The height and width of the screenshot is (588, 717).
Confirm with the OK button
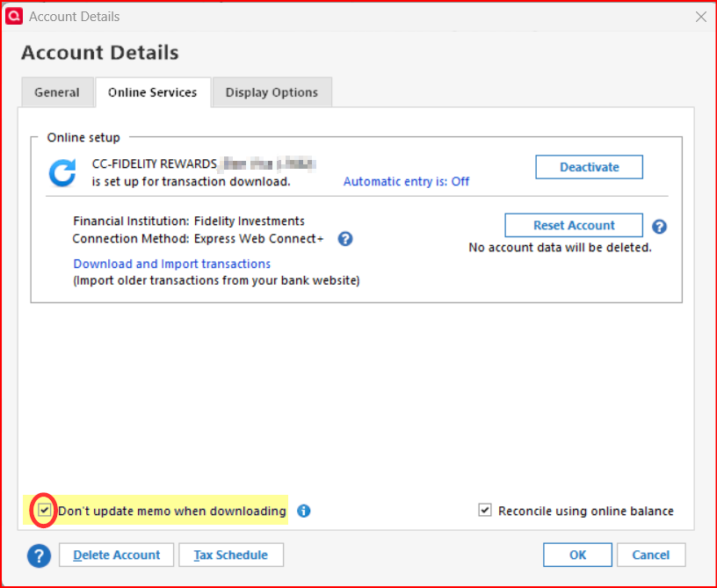coord(577,555)
